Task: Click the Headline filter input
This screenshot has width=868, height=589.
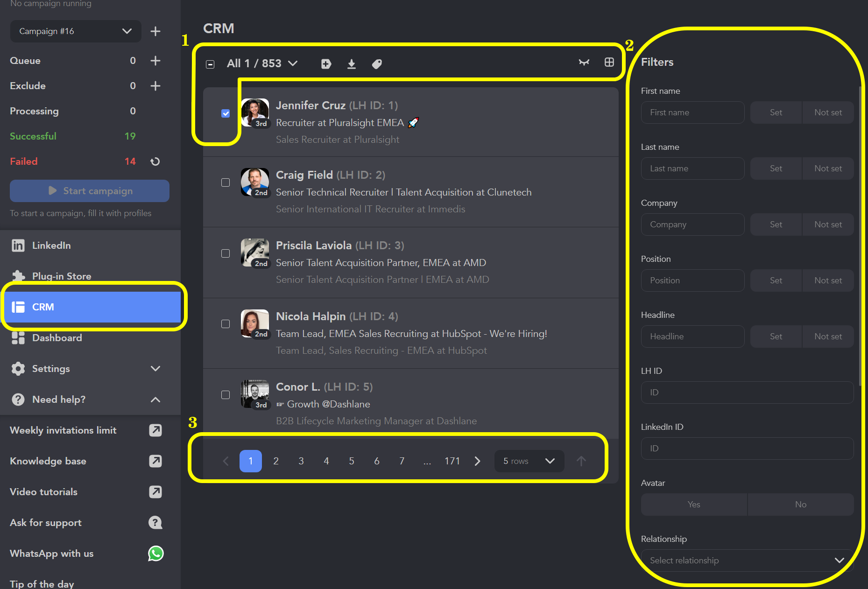Action: point(692,337)
